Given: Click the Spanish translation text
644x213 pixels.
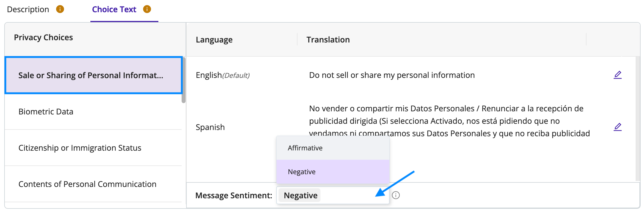Looking at the screenshot, I should coord(449,121).
